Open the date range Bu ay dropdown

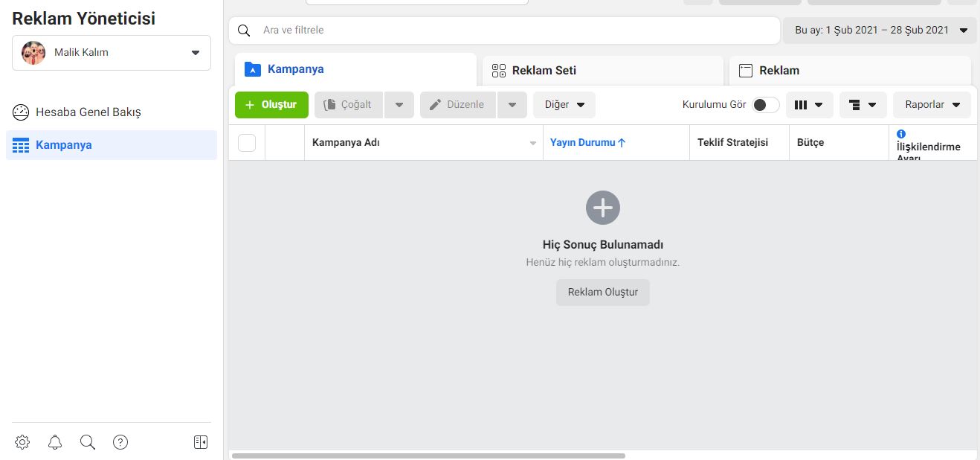tap(880, 31)
